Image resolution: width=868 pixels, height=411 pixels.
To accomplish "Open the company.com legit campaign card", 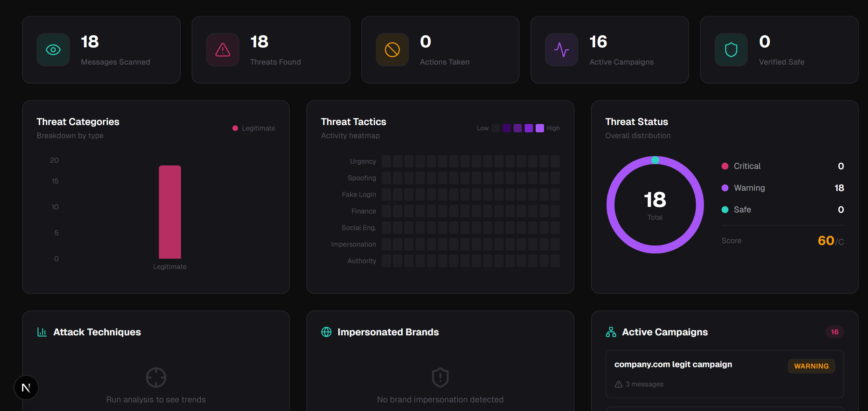I will coord(673,365).
